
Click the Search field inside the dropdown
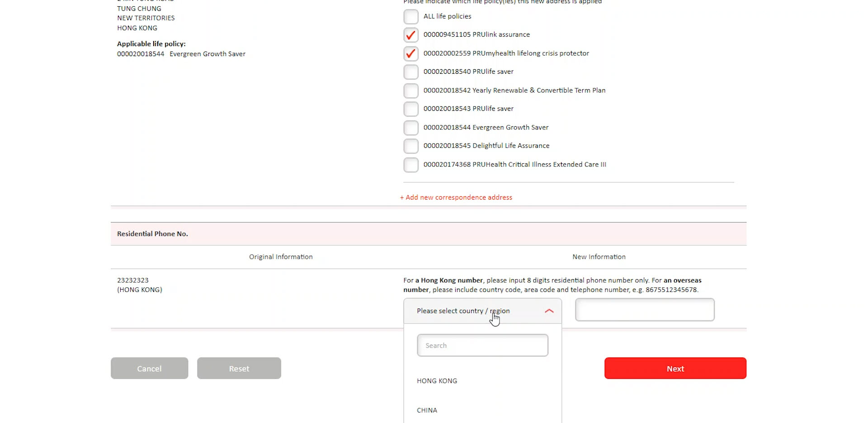(482, 345)
